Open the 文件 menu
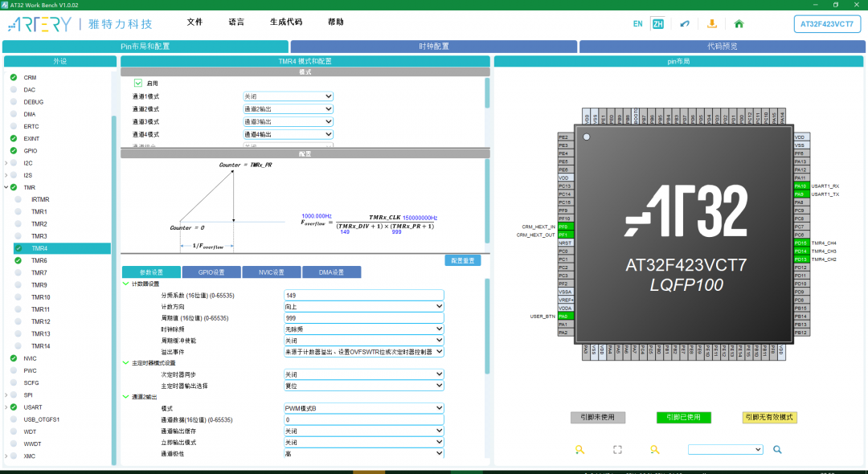This screenshot has height=474, width=868. [194, 22]
